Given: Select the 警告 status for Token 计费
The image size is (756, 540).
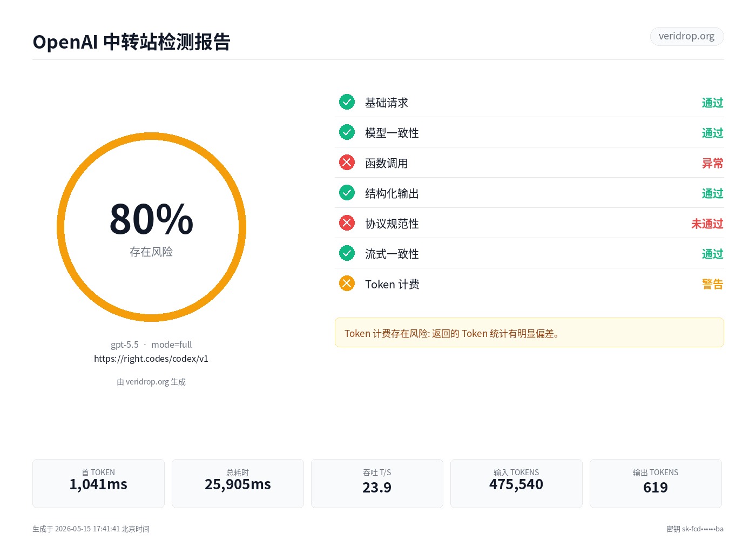Looking at the screenshot, I should click(712, 284).
